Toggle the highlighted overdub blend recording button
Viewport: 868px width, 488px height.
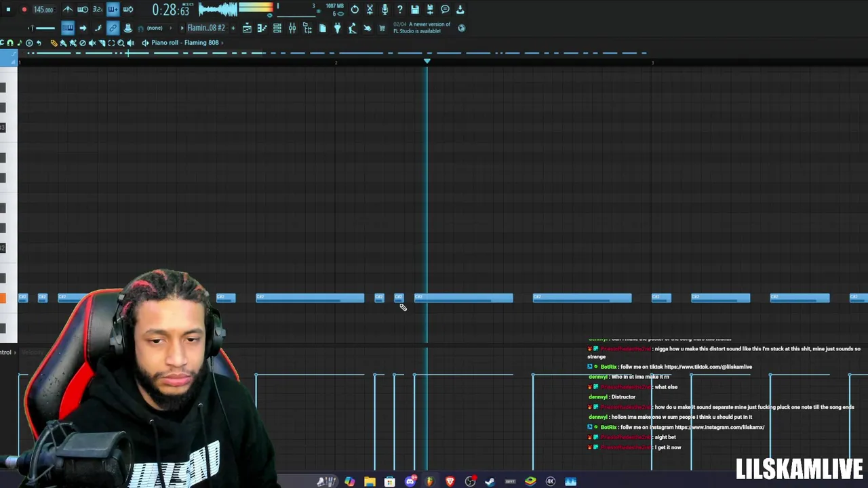coord(113,9)
